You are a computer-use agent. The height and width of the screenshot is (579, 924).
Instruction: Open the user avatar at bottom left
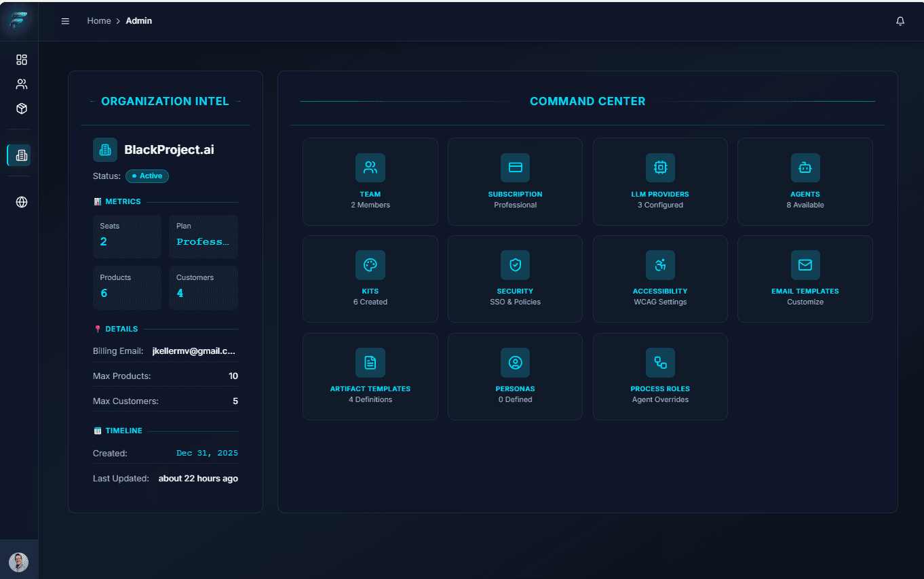(x=18, y=562)
